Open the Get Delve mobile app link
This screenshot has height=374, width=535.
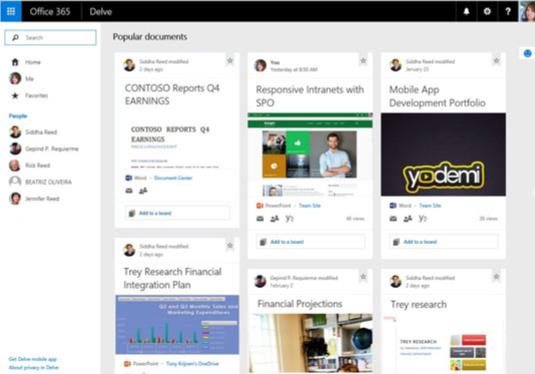point(33,359)
